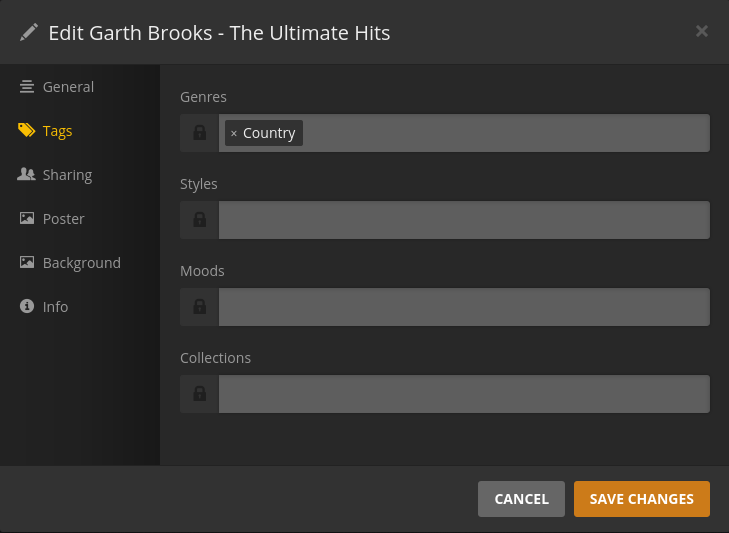The width and height of the screenshot is (729, 533).
Task: Click the pencil edit icon in header
Action: tap(29, 33)
